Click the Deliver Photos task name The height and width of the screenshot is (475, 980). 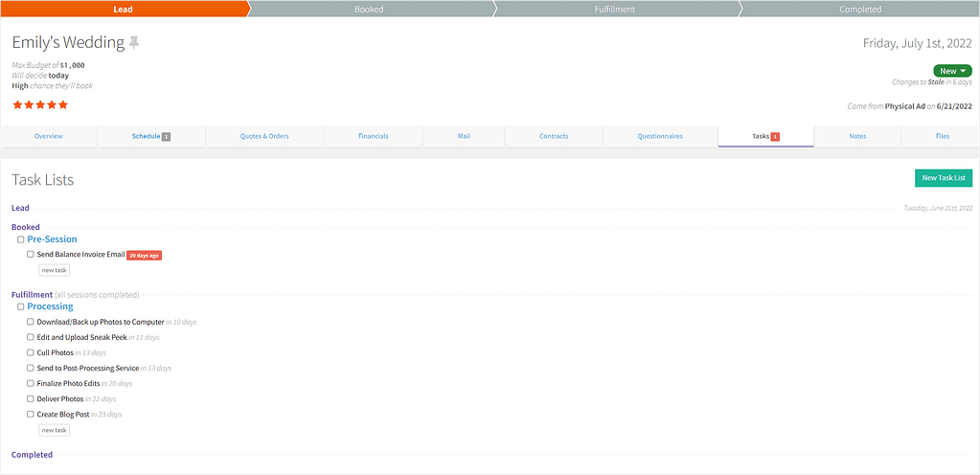[x=60, y=398]
